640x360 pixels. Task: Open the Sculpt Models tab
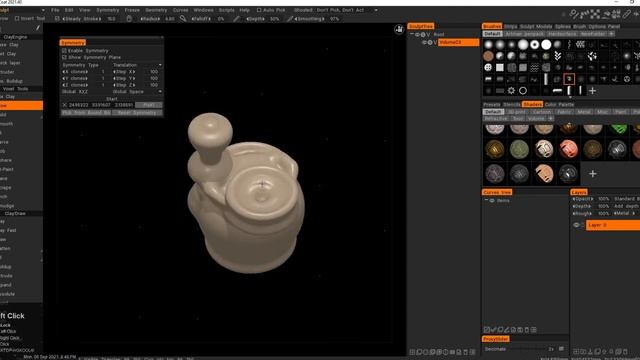point(536,26)
